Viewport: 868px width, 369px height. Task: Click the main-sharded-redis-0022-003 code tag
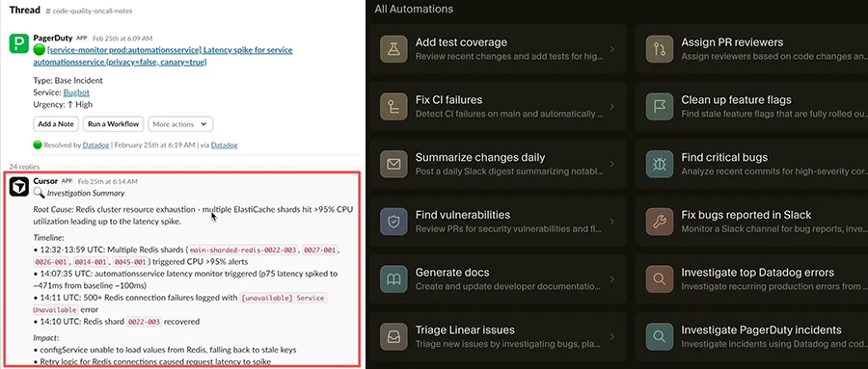click(x=244, y=250)
